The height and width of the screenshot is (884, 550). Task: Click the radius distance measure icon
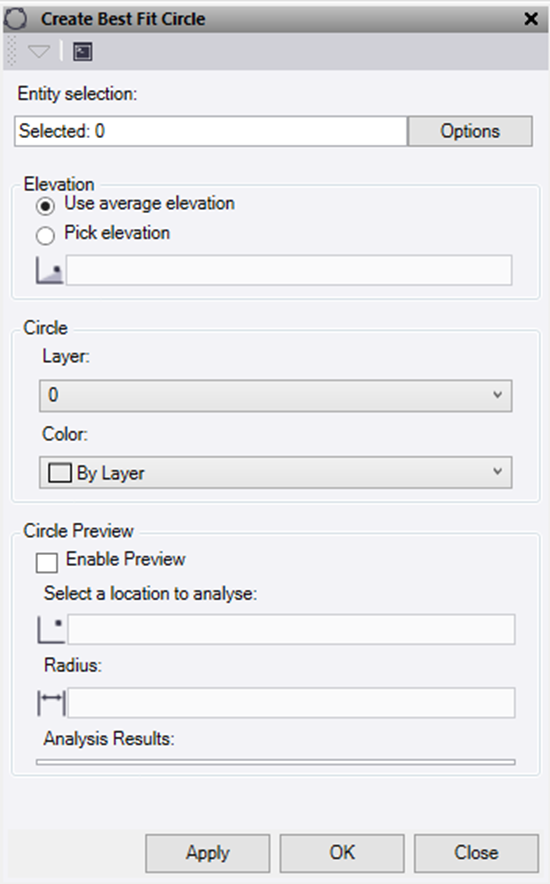pos(51,703)
